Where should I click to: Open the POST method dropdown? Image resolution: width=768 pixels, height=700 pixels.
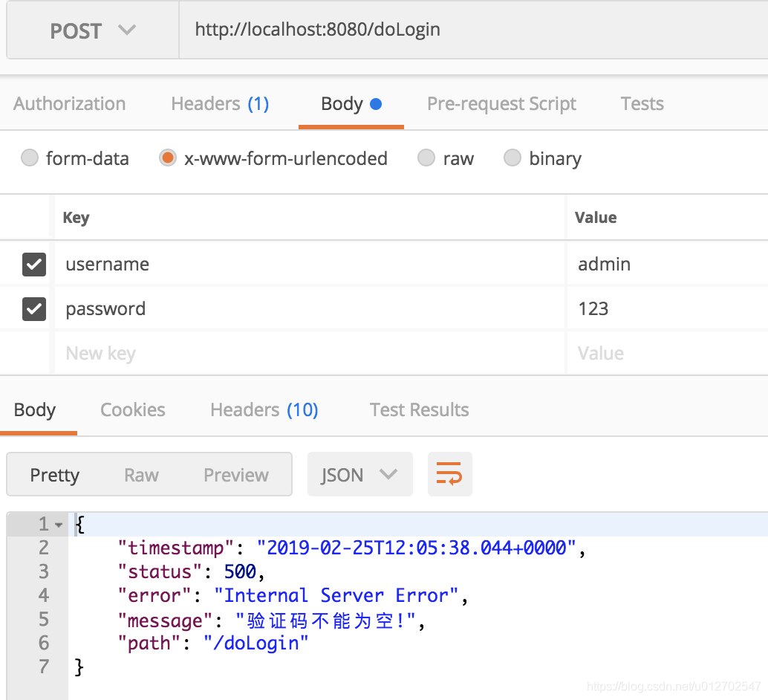click(93, 31)
